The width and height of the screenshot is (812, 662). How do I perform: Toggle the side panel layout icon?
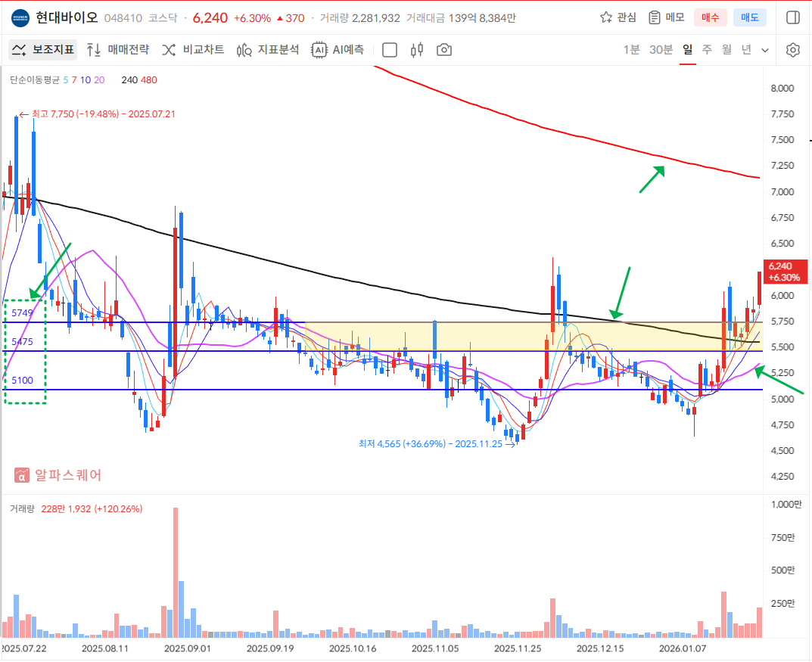pos(792,17)
